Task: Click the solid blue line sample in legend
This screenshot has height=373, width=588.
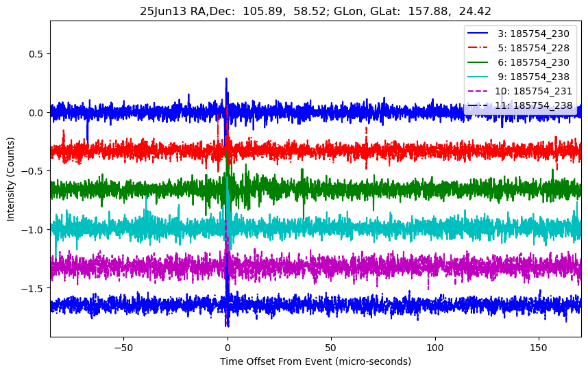Action: click(x=479, y=33)
